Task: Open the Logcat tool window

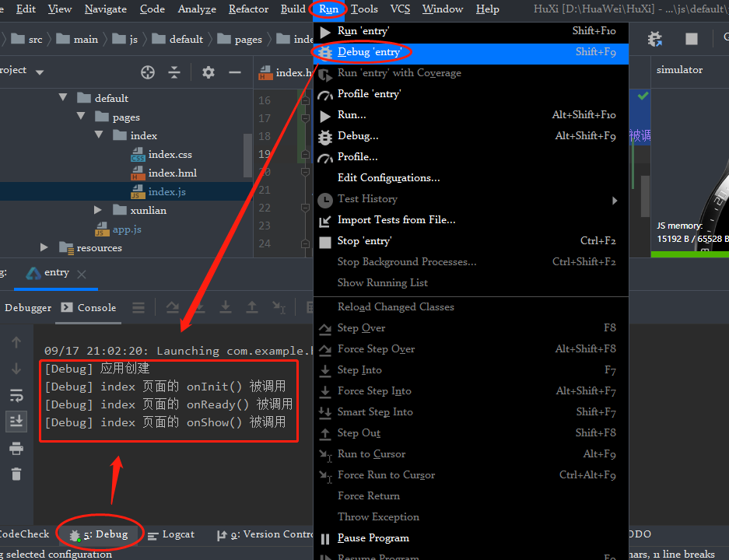Action: pos(171,534)
